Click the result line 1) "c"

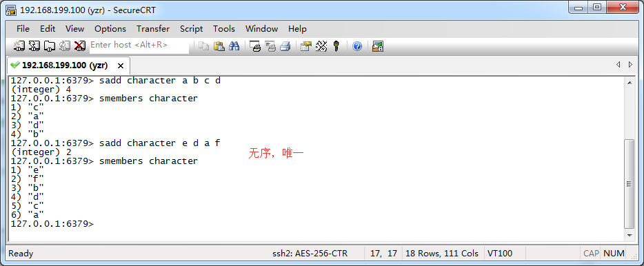click(x=27, y=108)
